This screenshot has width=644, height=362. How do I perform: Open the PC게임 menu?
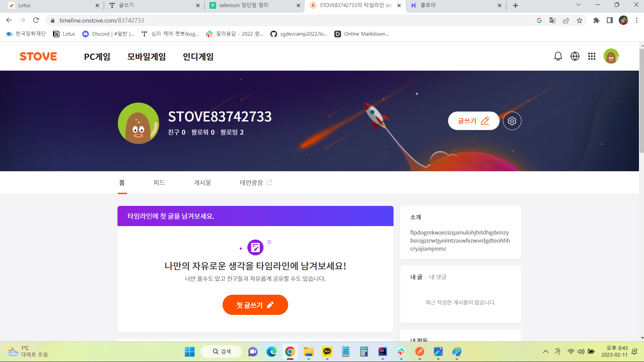pos(97,57)
